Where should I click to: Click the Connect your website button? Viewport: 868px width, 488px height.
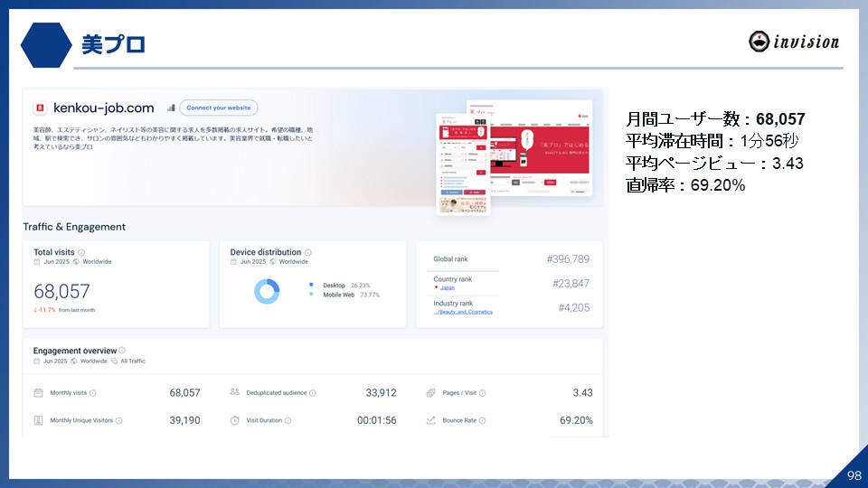tap(218, 108)
